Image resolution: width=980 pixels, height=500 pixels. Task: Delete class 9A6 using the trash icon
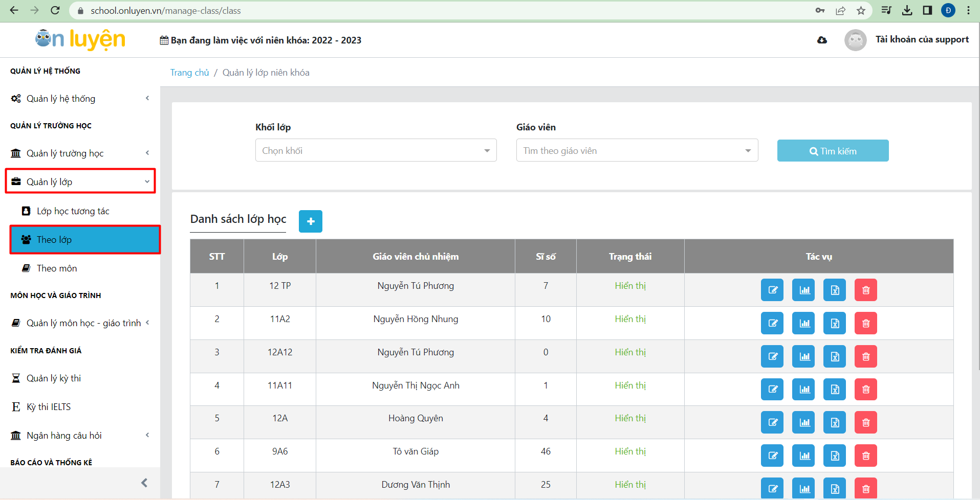click(866, 456)
